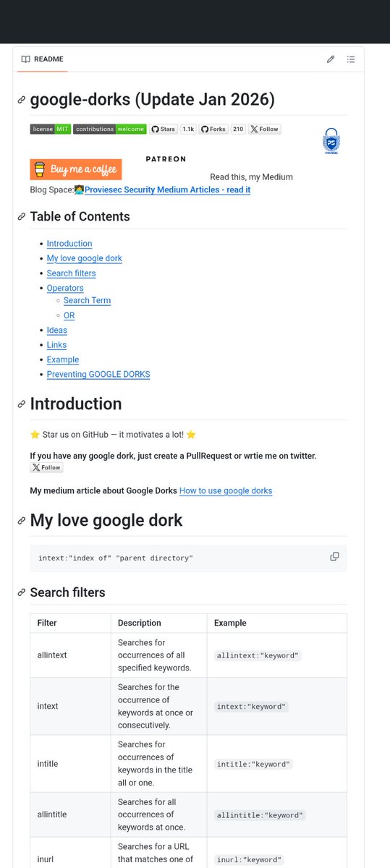Click the GitHub Forks badge
Viewport: 390px width, 868px height.
click(223, 129)
